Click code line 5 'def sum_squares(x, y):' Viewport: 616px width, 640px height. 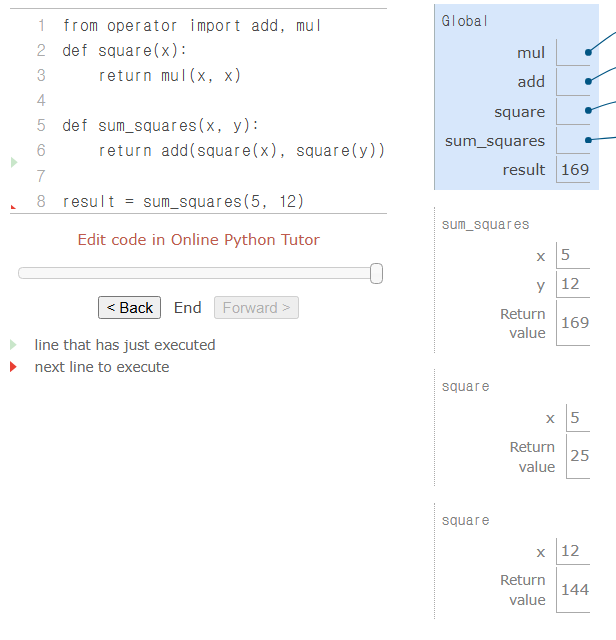[160, 125]
